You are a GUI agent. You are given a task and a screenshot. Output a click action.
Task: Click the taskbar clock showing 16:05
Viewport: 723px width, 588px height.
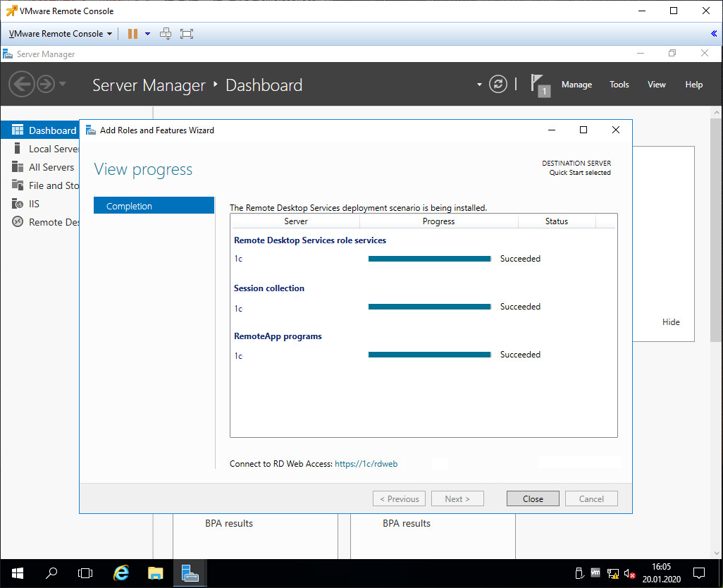[x=661, y=573]
